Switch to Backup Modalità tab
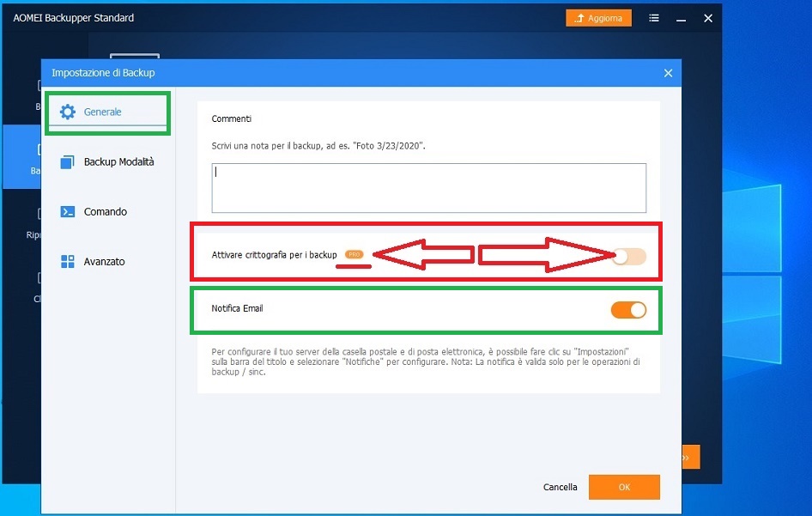The image size is (812, 516). [107, 162]
